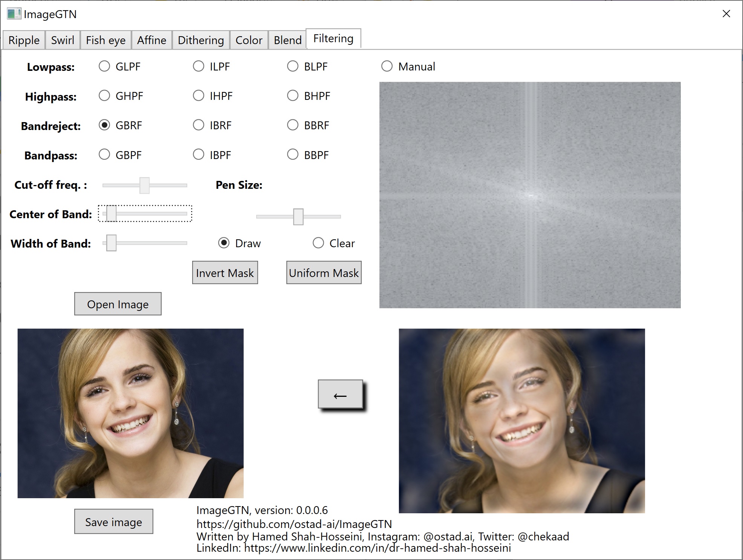Select BBPF bandpass filter
Image resolution: width=743 pixels, height=560 pixels.
pyautogui.click(x=293, y=155)
